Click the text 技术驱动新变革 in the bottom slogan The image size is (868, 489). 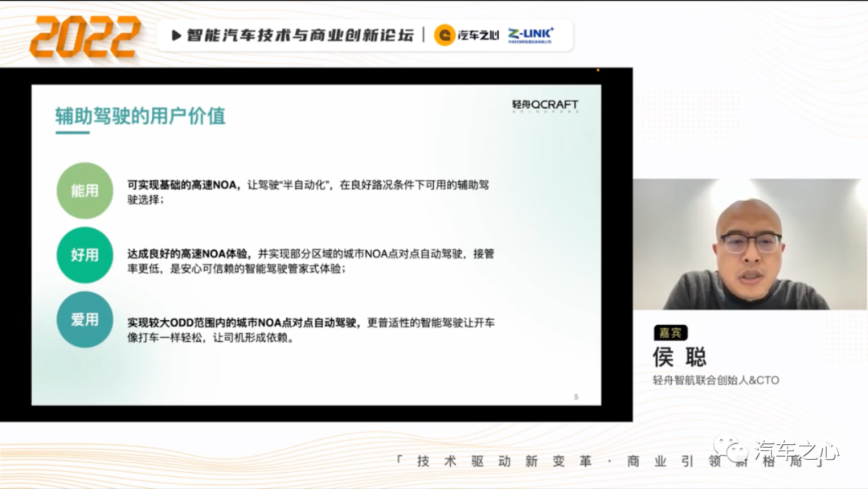tap(504, 462)
